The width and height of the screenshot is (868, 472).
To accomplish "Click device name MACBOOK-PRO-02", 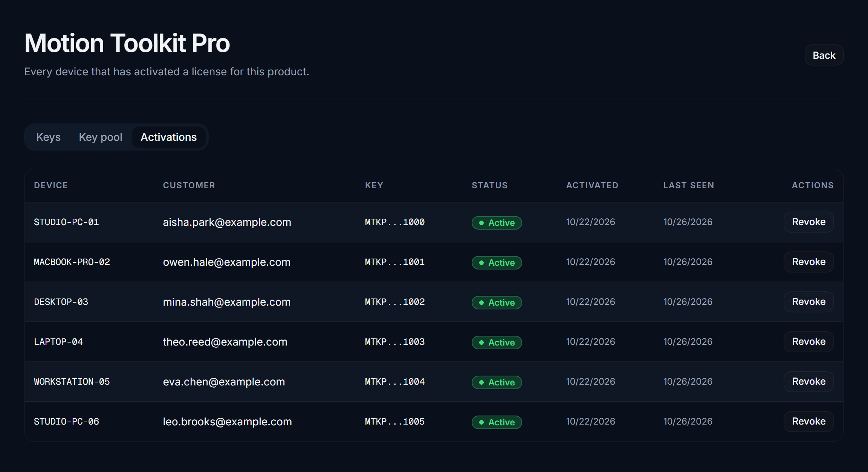I will tap(72, 262).
